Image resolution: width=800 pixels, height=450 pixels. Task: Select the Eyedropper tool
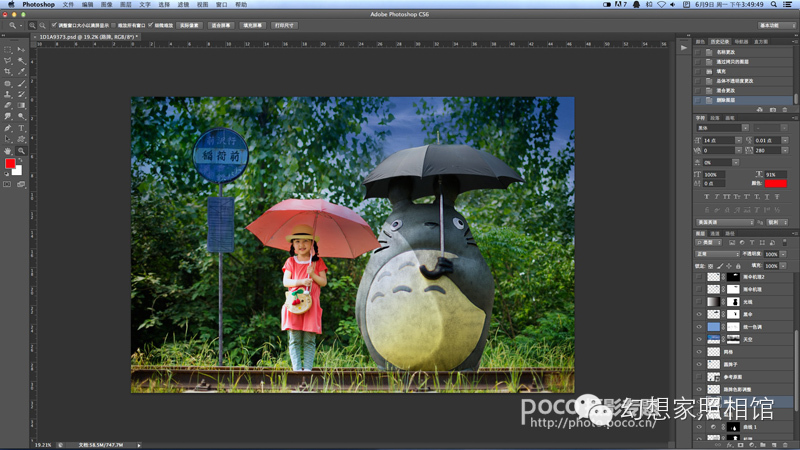tap(21, 72)
